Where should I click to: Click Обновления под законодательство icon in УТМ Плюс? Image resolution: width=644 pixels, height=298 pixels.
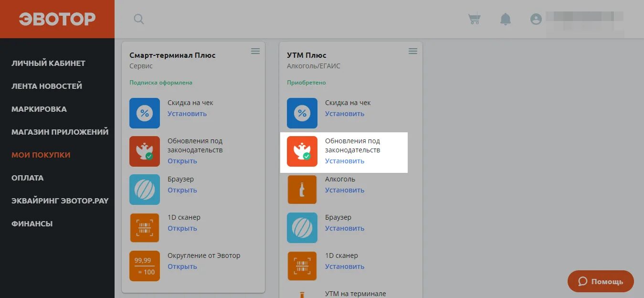click(x=302, y=151)
